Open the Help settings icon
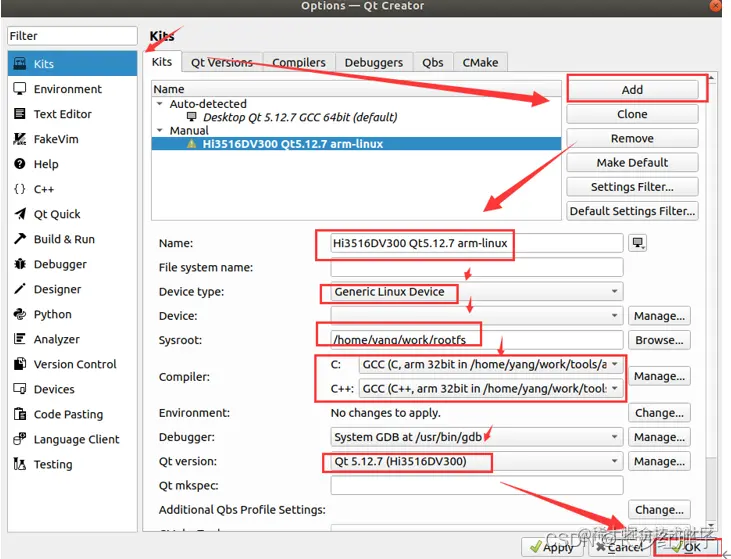This screenshot has height=559, width=731. (x=20, y=164)
